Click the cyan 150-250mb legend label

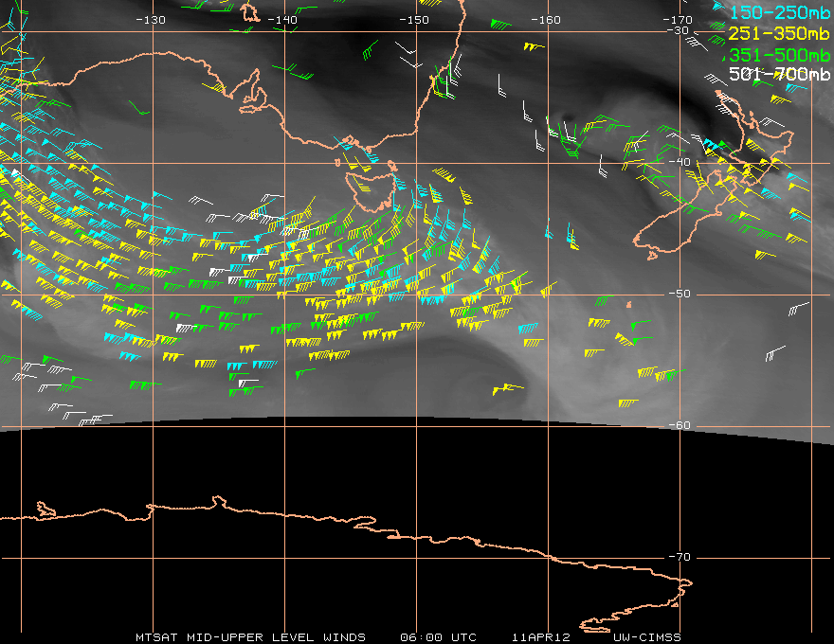780,12
